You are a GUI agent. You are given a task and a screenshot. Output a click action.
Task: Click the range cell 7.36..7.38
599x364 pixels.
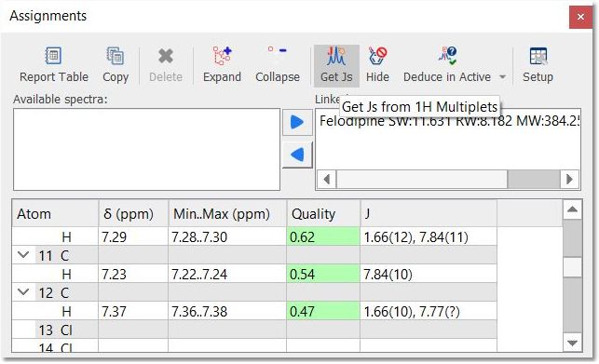(227, 311)
